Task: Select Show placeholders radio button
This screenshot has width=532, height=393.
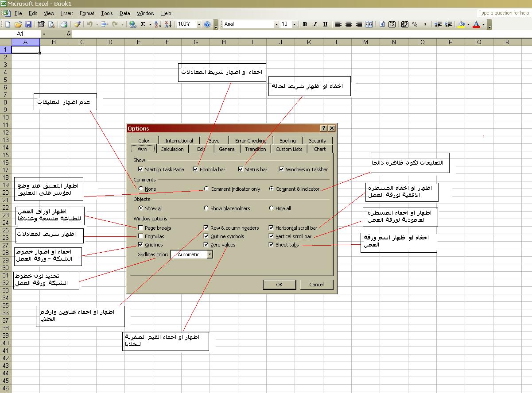Action: [x=206, y=208]
